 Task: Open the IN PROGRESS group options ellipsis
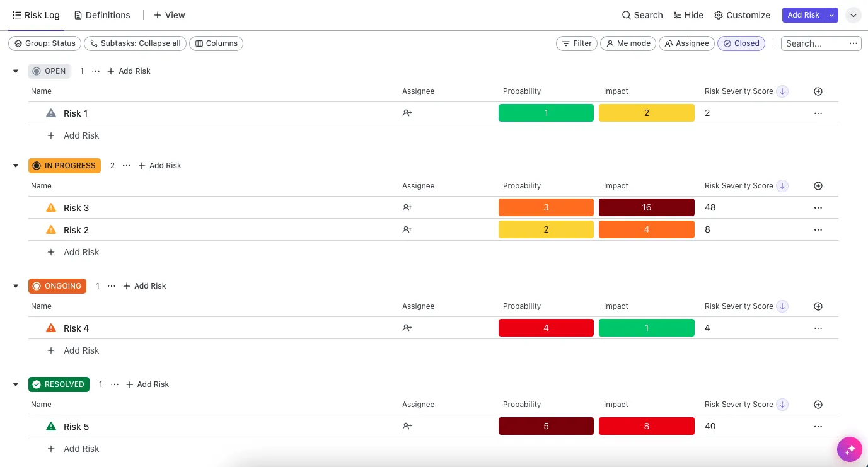tap(127, 166)
